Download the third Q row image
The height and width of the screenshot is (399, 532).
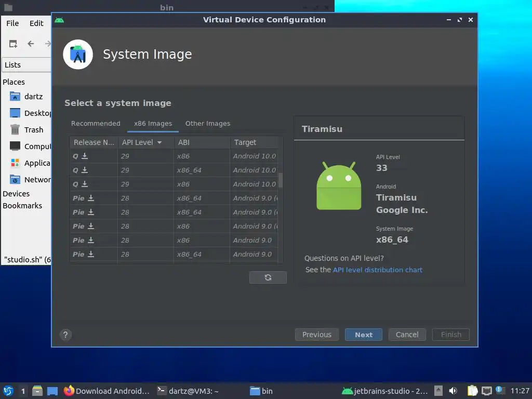(85, 184)
